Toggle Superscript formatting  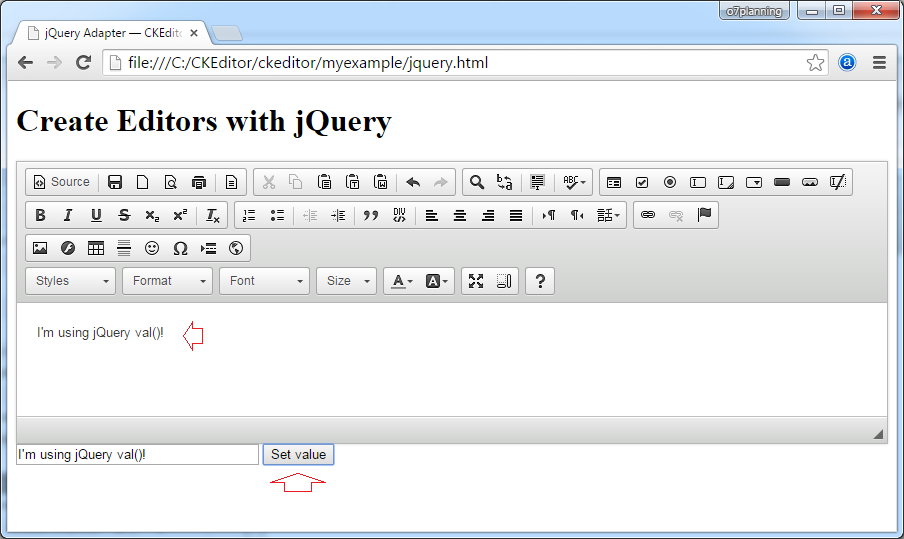[x=180, y=215]
